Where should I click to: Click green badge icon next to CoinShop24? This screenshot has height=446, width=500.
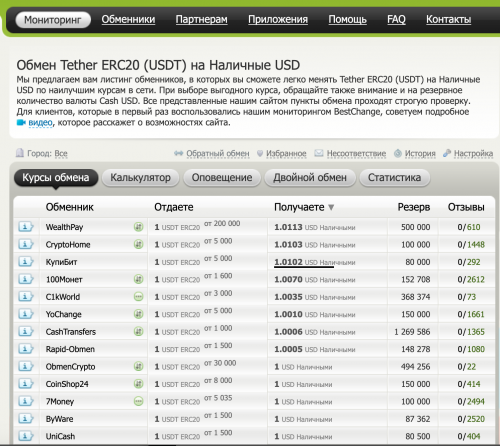coord(138,384)
